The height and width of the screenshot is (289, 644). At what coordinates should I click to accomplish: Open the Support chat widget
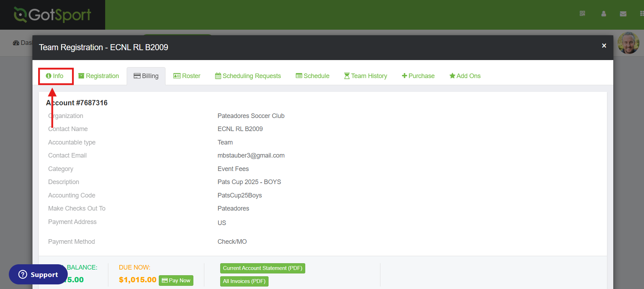pyautogui.click(x=38, y=275)
